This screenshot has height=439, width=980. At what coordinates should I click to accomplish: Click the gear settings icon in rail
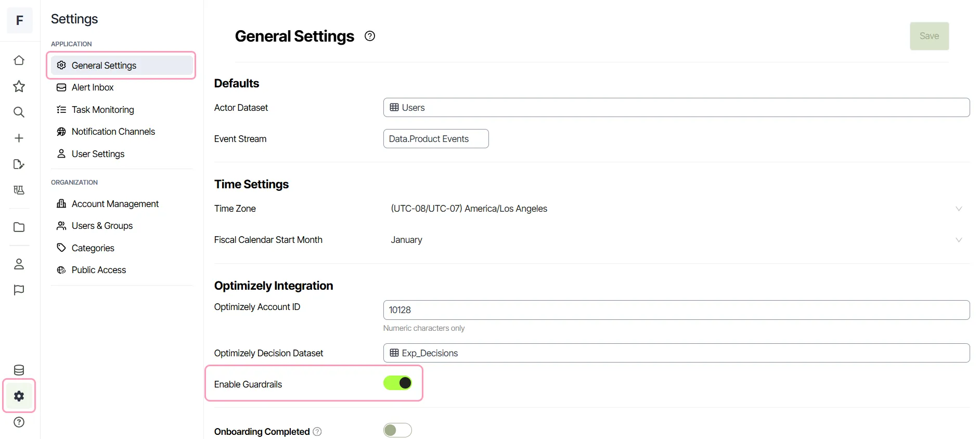coord(19,396)
